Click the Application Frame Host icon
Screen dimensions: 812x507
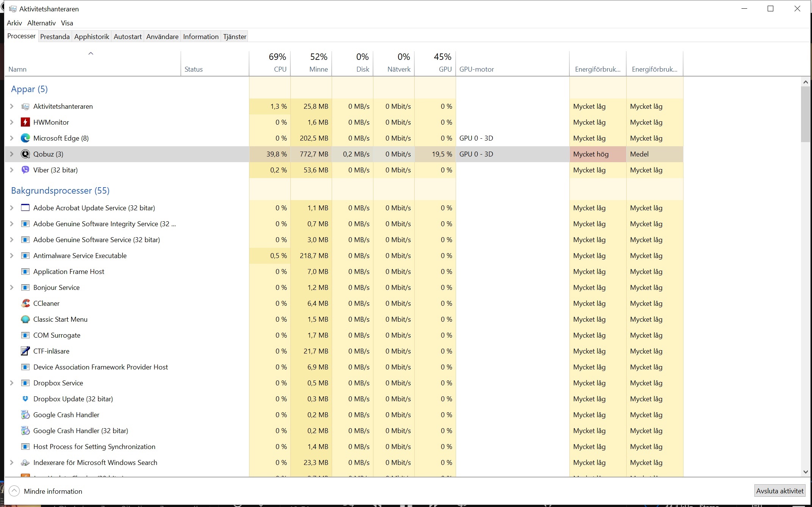pos(25,272)
